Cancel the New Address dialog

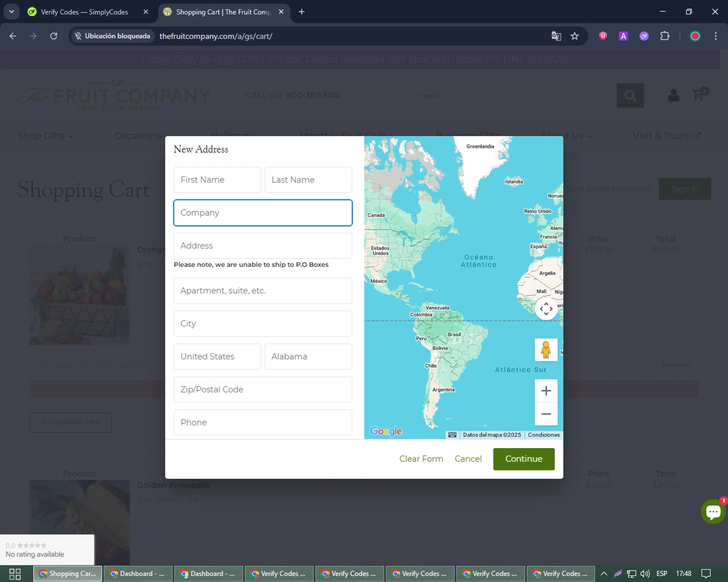[x=468, y=459]
